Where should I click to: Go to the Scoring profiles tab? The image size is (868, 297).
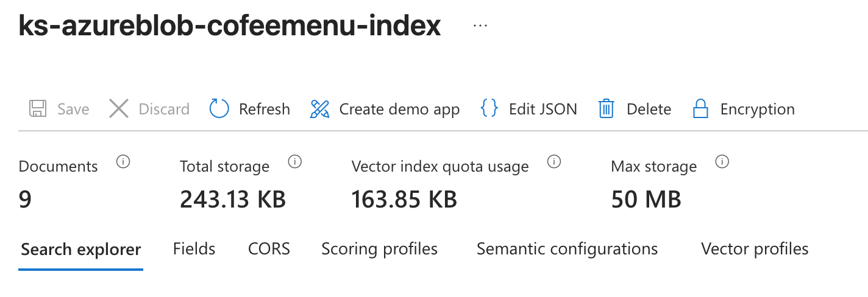coord(379,249)
